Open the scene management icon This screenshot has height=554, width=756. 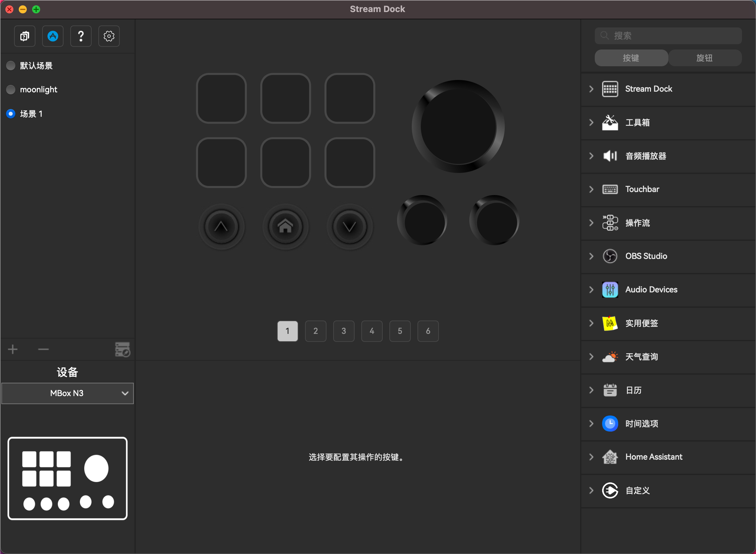pos(122,350)
